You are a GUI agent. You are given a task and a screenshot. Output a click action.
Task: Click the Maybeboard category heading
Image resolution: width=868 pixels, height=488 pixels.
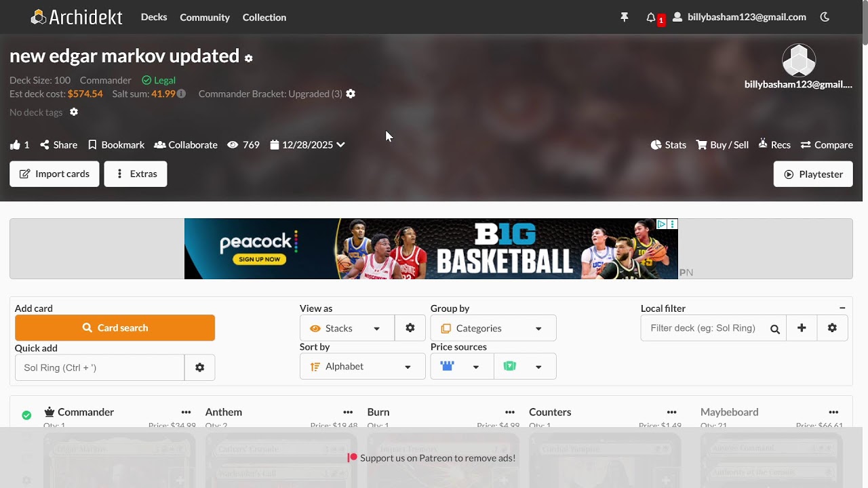pos(730,412)
